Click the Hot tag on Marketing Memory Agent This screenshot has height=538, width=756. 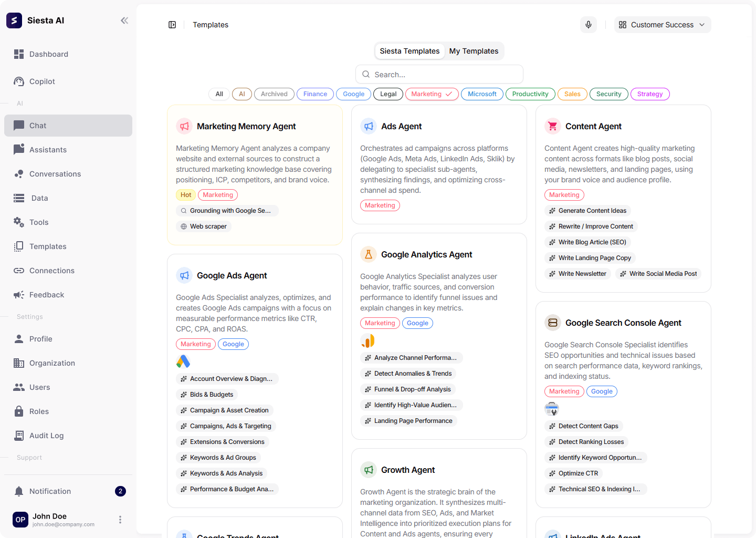(x=186, y=195)
